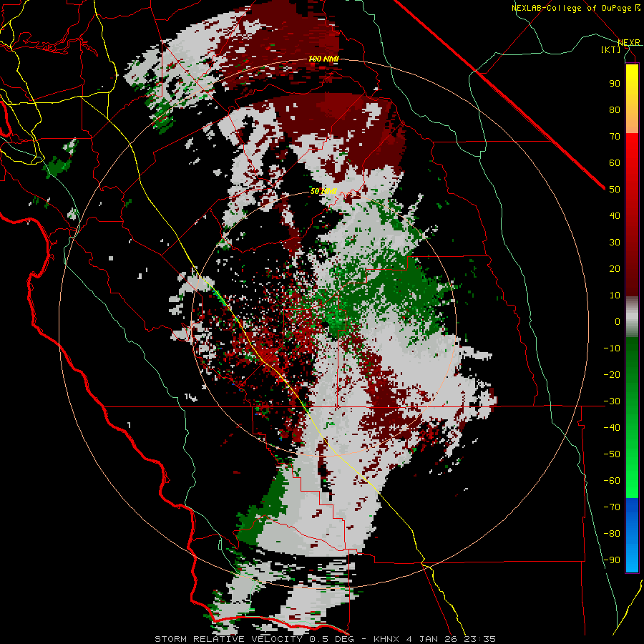
Task: Click the -90 legend value
Action: click(612, 560)
